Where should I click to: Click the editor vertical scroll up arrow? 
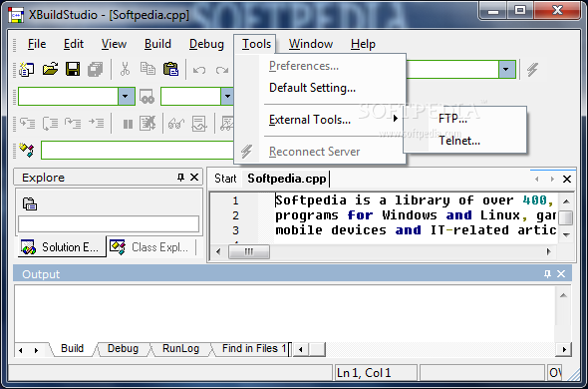(566, 201)
